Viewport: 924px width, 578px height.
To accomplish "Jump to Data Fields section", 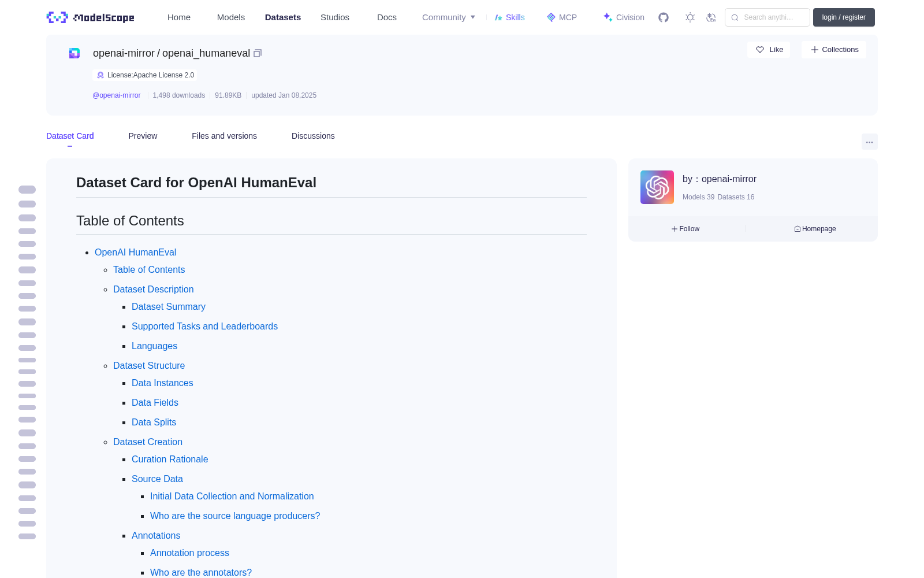I will pos(155,402).
